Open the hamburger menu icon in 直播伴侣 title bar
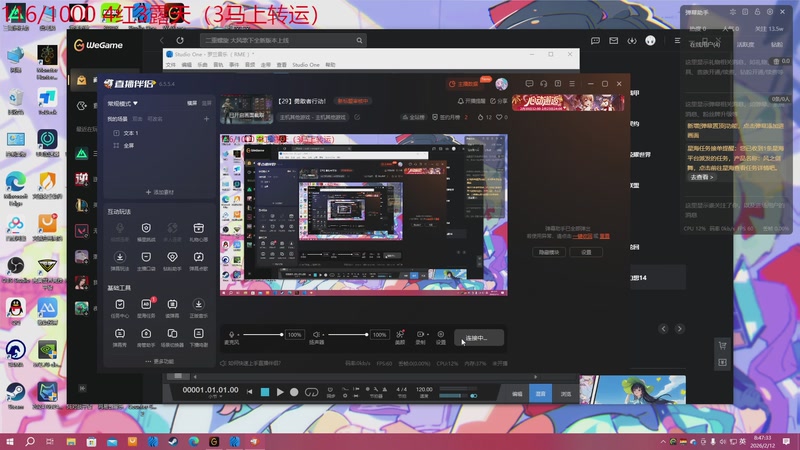800x450 pixels. pyautogui.click(x=572, y=84)
